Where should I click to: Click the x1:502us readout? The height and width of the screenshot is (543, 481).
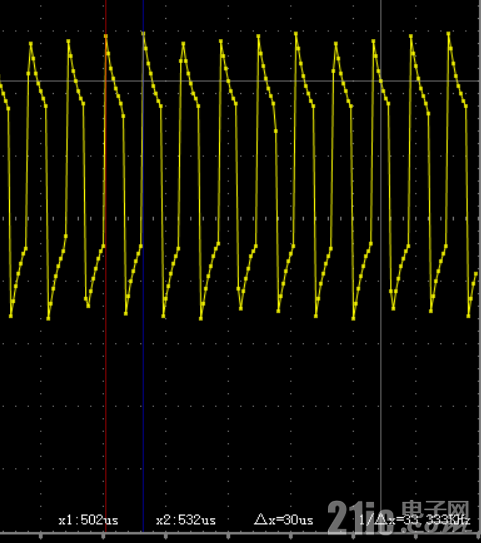click(x=88, y=520)
